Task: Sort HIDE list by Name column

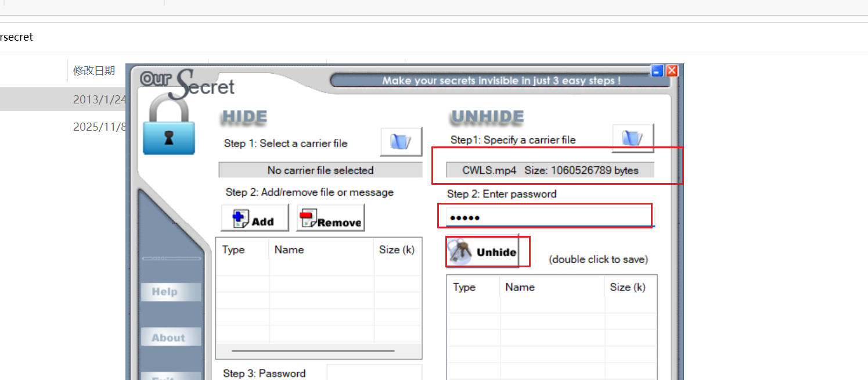Action: pos(289,250)
